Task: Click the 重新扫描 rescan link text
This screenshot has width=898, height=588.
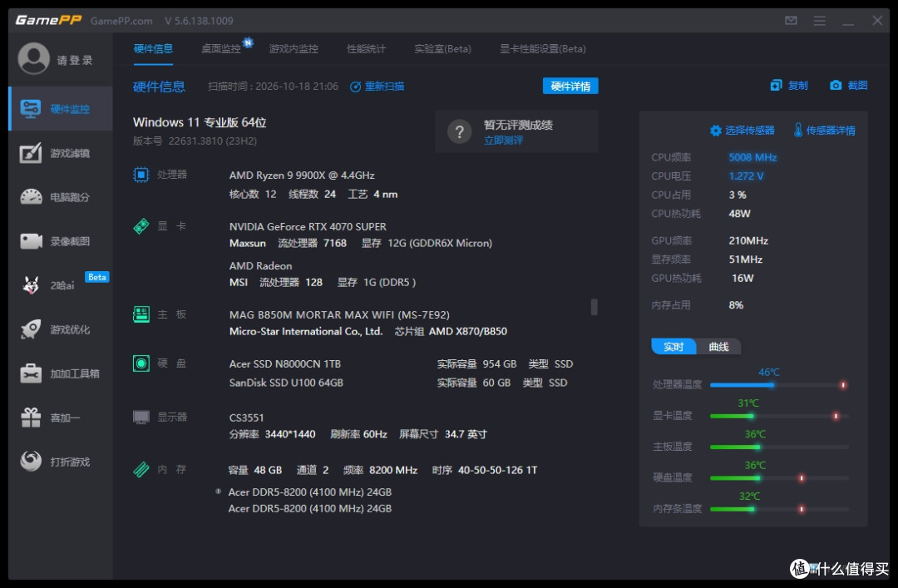Action: coord(384,86)
